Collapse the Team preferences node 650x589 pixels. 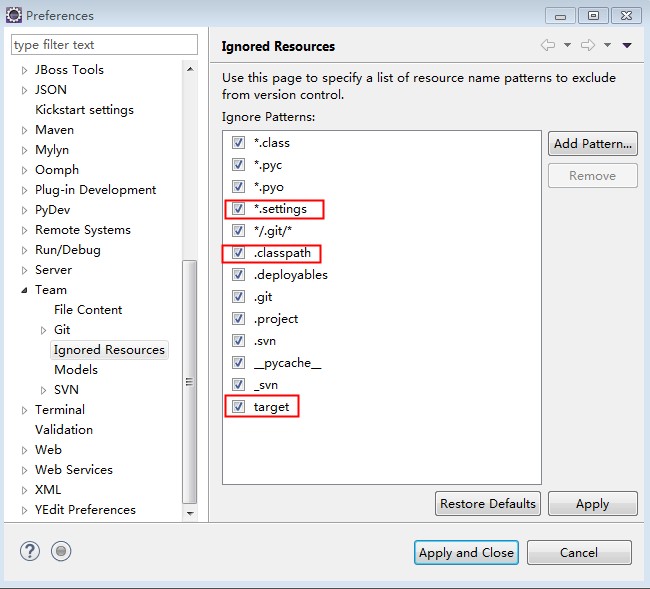click(24, 290)
